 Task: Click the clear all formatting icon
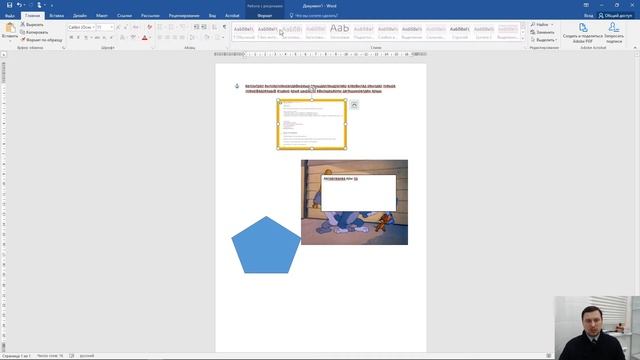[x=149, y=27]
